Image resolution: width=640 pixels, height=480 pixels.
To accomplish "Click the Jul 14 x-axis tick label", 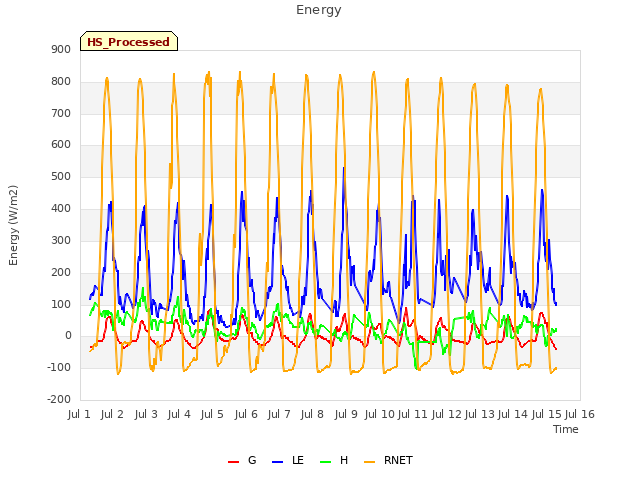I will [513, 414].
